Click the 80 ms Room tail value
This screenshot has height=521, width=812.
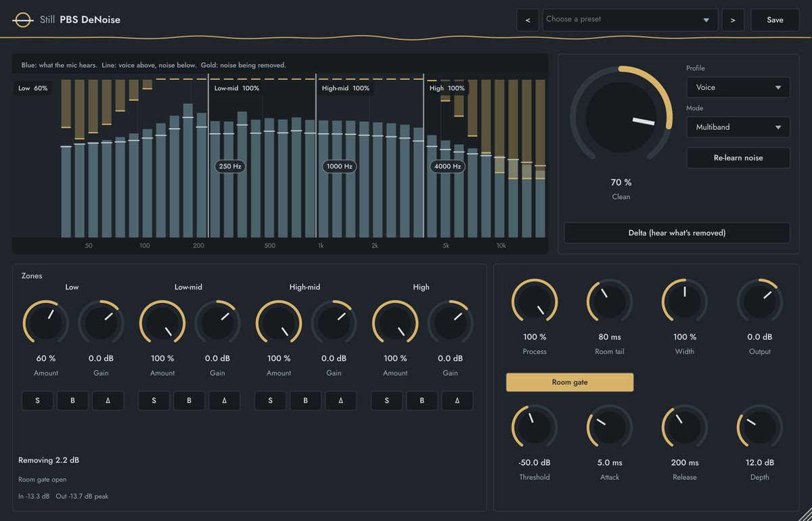click(610, 337)
